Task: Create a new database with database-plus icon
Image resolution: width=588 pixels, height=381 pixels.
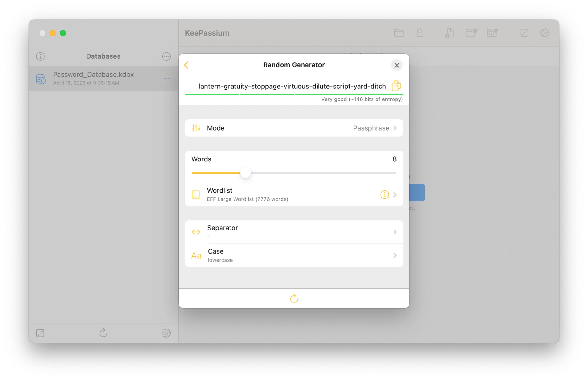Action: (492, 33)
